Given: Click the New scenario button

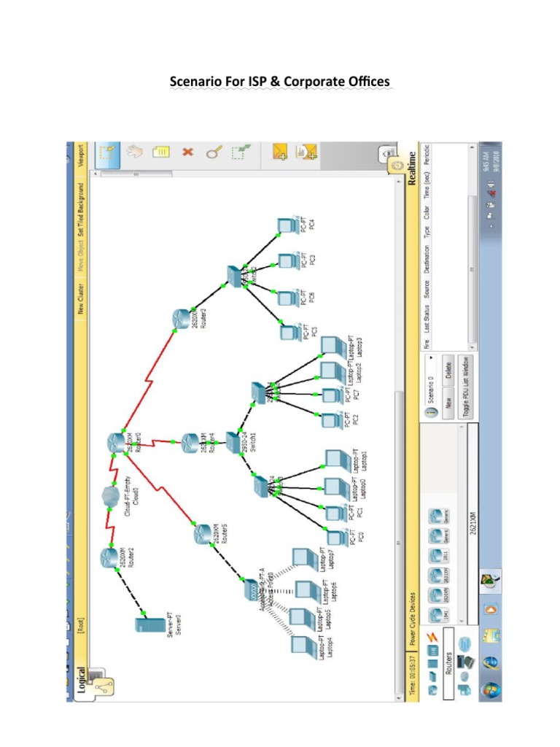Looking at the screenshot, I should [x=448, y=403].
